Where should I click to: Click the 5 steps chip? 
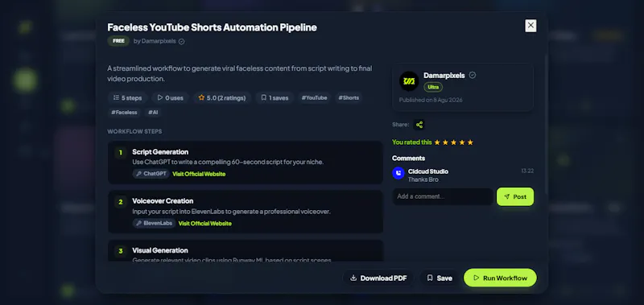click(x=127, y=98)
